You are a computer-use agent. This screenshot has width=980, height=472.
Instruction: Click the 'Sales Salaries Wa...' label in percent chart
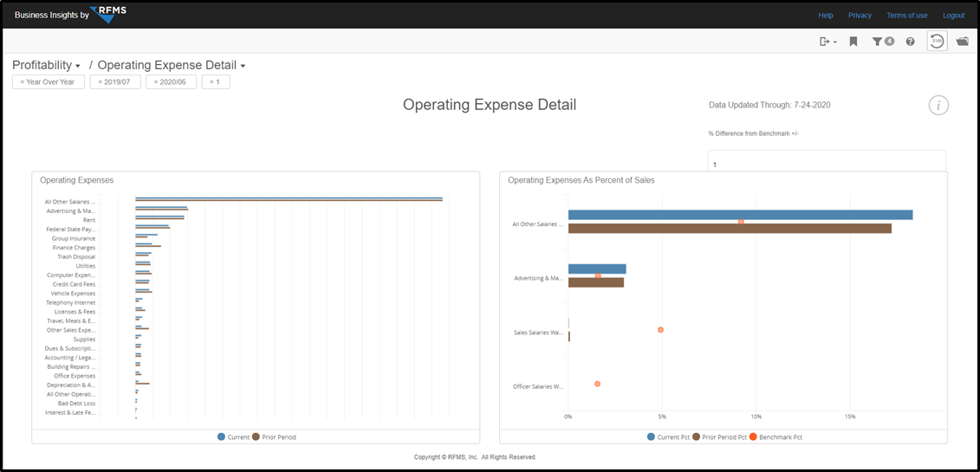[539, 333]
